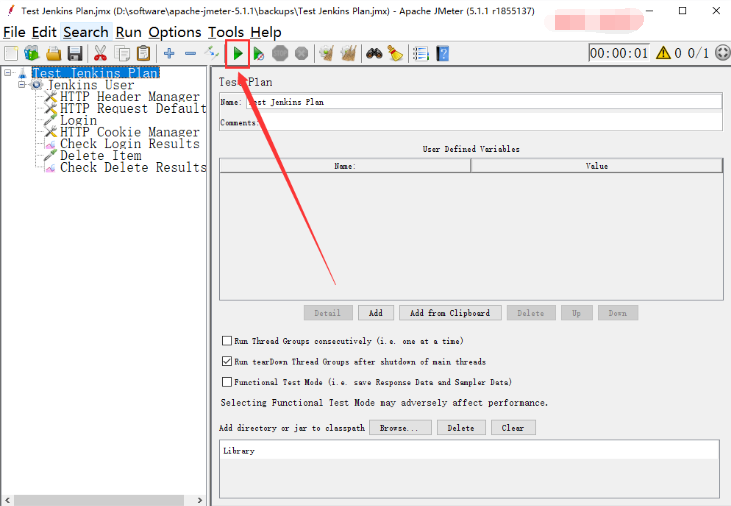This screenshot has height=506, width=731.
Task: Click the elapsed time 00:00:01 display
Action: 619,53
